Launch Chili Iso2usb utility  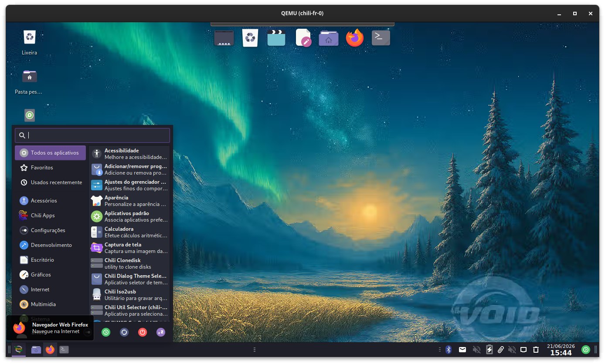pyautogui.click(x=129, y=295)
